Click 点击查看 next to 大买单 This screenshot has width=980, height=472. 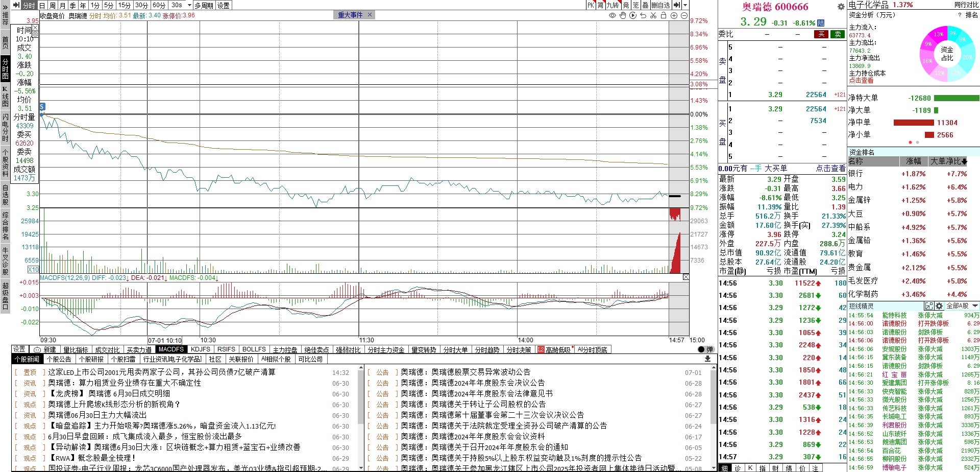[x=830, y=168]
